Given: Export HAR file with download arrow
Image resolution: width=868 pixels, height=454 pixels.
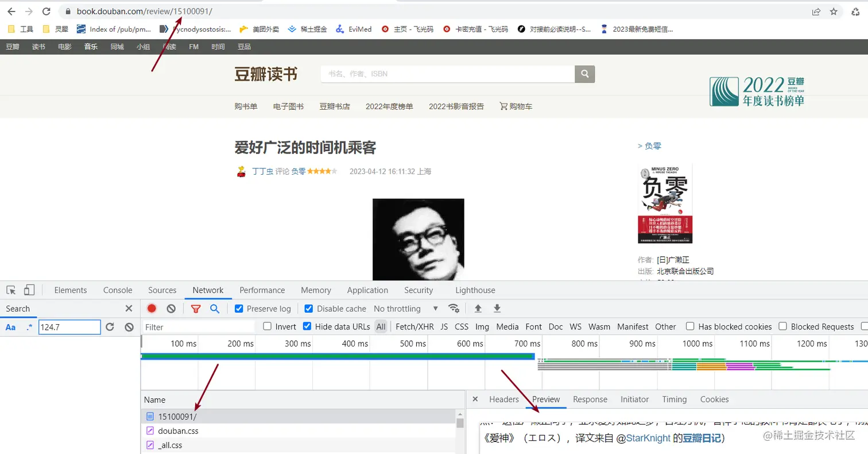Looking at the screenshot, I should tap(497, 309).
